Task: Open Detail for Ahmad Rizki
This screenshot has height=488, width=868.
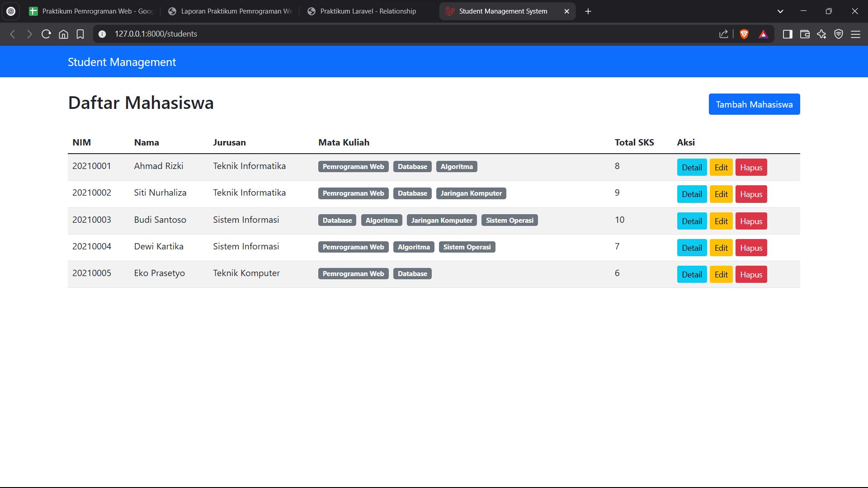Action: click(692, 168)
